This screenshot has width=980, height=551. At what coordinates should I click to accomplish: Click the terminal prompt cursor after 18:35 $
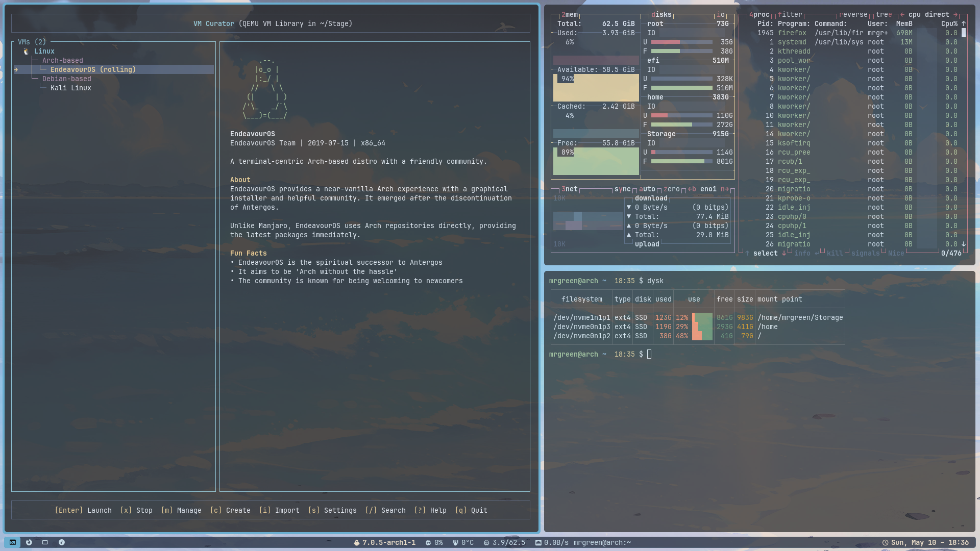click(x=649, y=354)
